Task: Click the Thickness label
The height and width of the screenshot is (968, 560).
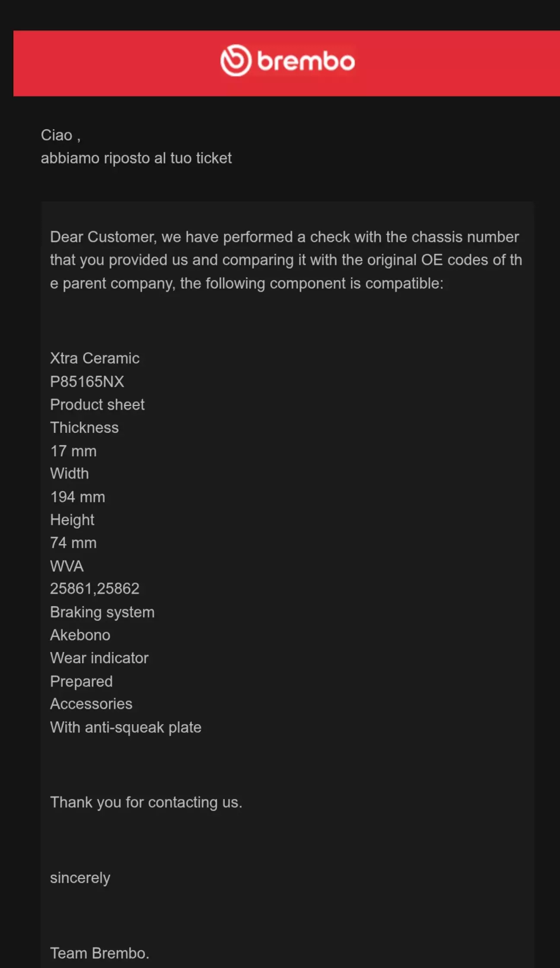Action: point(84,428)
